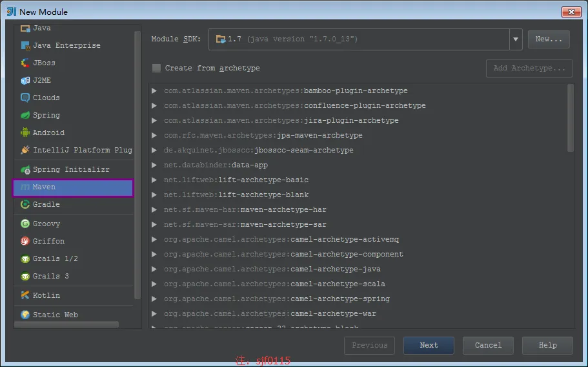
Task: Choose Kotlin in module list
Action: coord(74,295)
